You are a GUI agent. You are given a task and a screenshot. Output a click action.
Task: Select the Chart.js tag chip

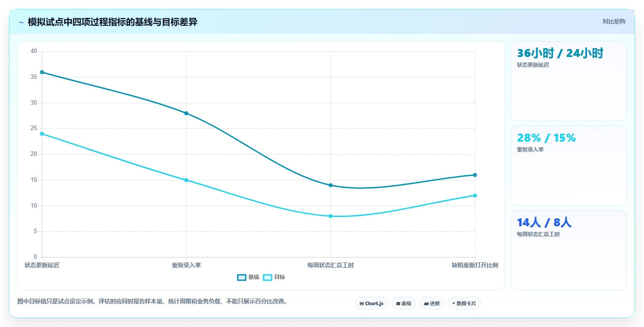372,303
